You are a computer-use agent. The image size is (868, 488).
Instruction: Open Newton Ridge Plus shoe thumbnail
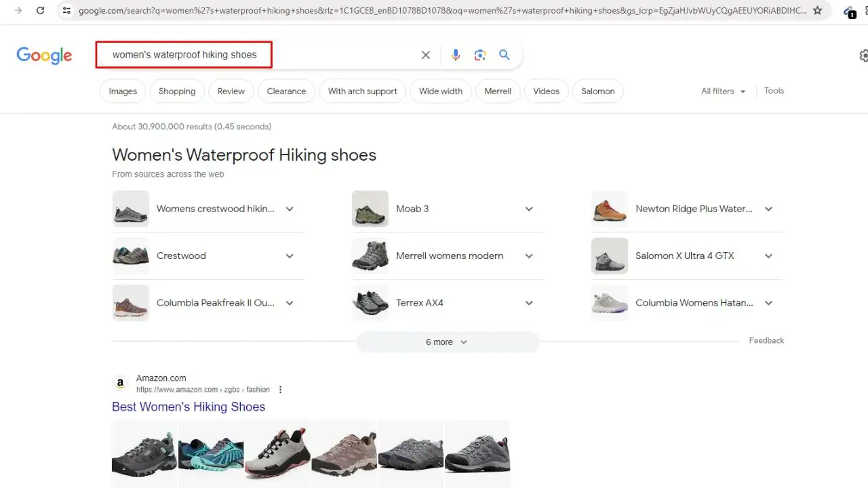(x=610, y=209)
